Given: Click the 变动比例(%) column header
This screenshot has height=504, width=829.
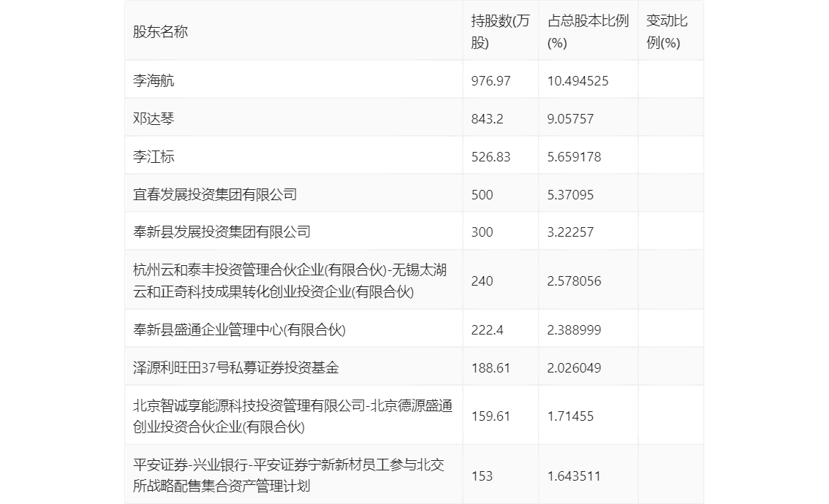Looking at the screenshot, I should [x=667, y=31].
